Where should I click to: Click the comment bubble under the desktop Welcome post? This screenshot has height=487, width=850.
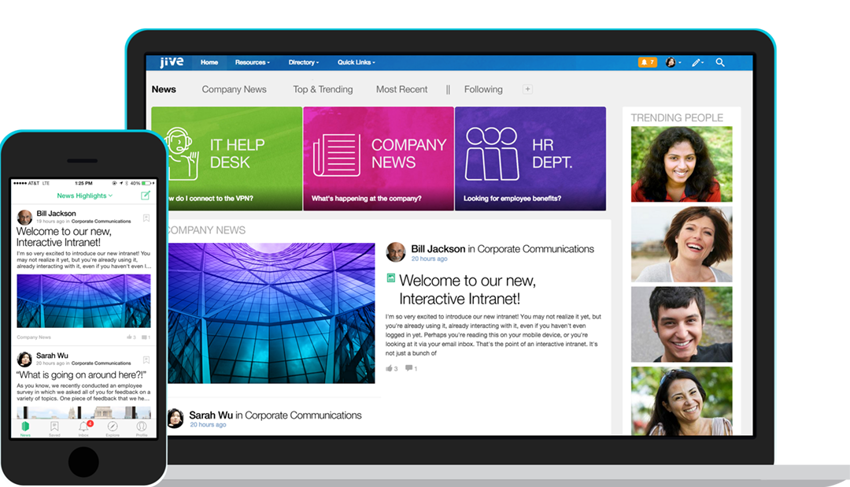click(410, 368)
